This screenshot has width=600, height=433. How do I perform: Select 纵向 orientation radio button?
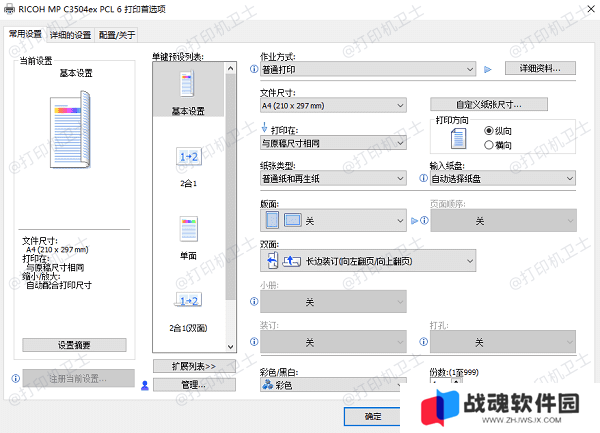tap(489, 131)
